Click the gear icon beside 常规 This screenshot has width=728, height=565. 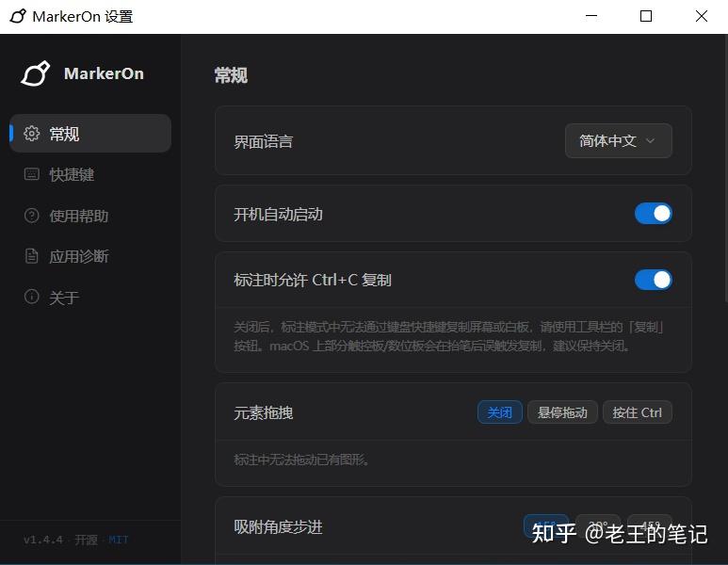(x=32, y=133)
